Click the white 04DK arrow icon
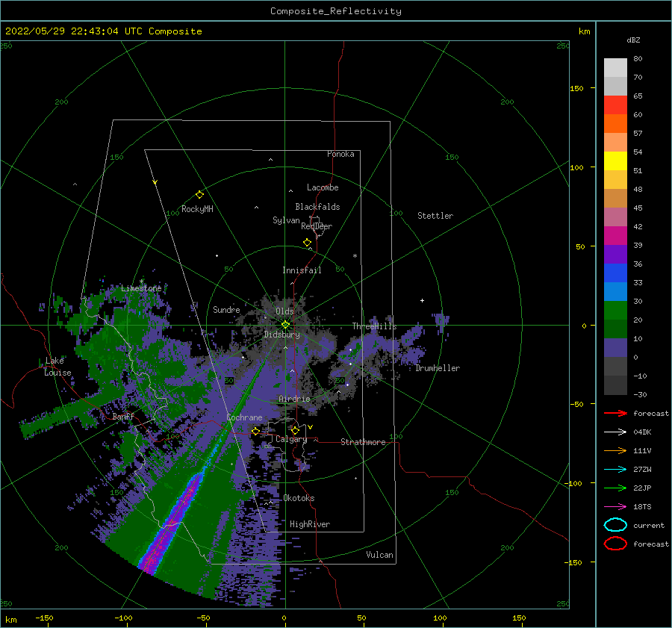The width and height of the screenshot is (672, 628). coord(615,432)
